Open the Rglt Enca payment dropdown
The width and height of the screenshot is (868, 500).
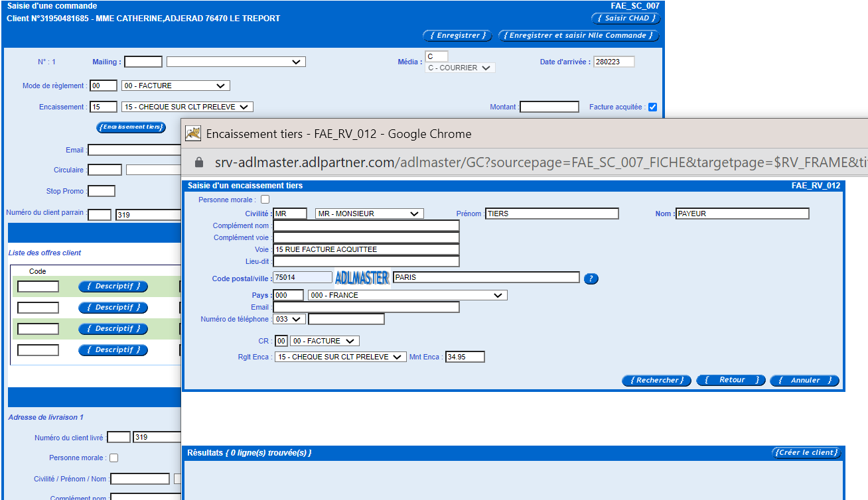click(x=340, y=357)
